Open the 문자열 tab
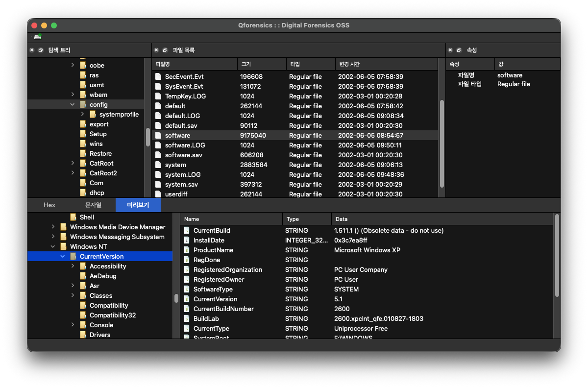Screen dimensions: 588x388 (x=93, y=205)
